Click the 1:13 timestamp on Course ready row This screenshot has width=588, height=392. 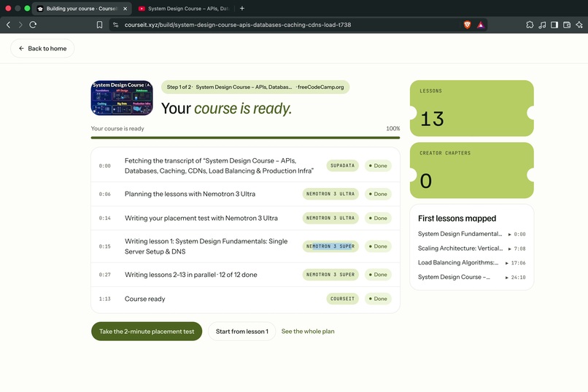pos(104,299)
